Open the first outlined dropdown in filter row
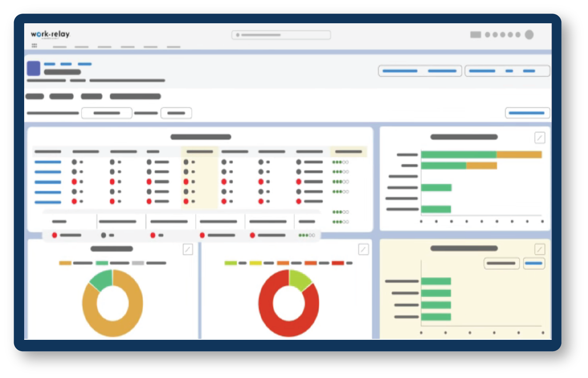This screenshot has width=588, height=378. tap(107, 113)
